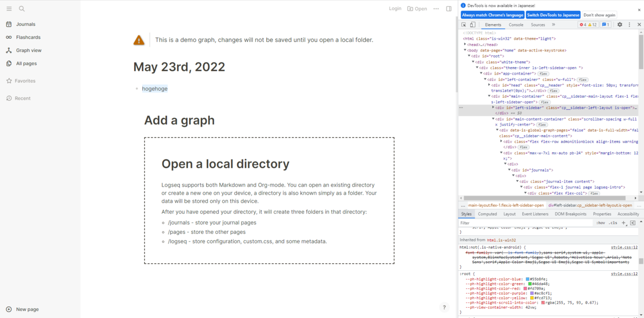644x318 pixels.
Task: Toggle the left sidebar with the hamburger icon
Action: [x=9, y=9]
